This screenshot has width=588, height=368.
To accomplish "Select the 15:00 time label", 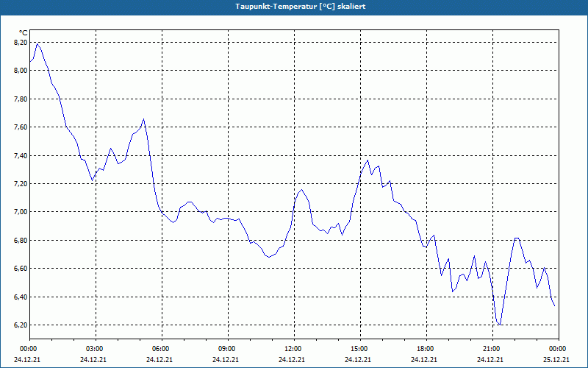I will pos(360,349).
